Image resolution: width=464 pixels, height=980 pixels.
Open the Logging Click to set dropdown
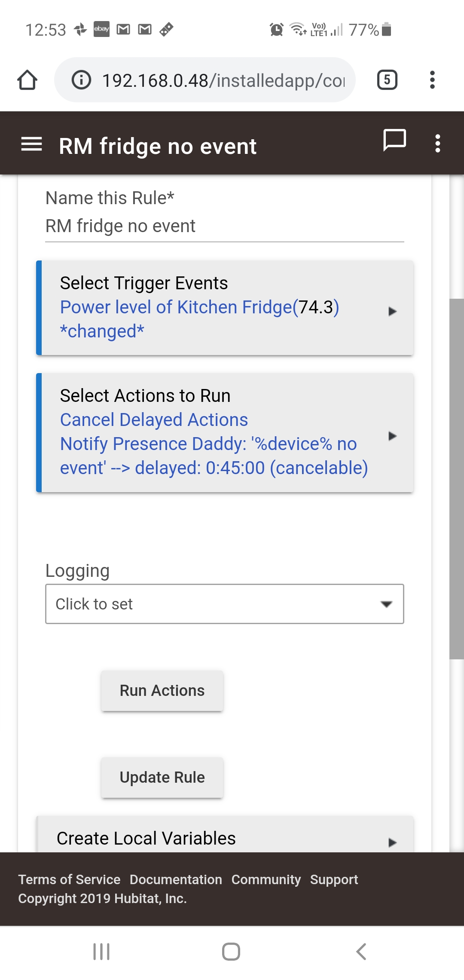click(225, 604)
